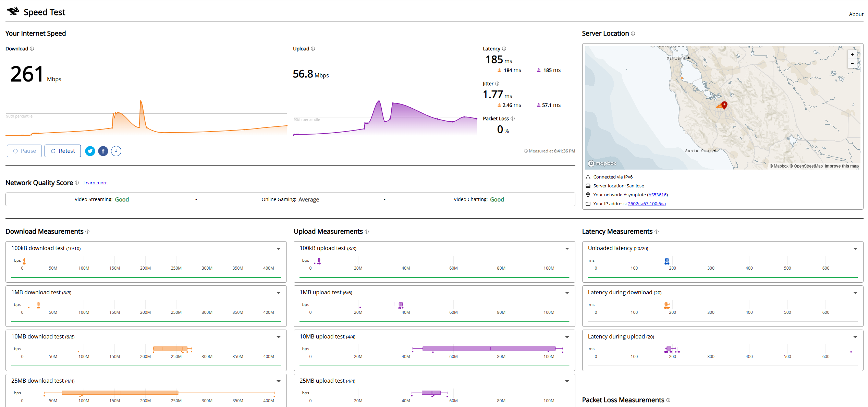
Task: Click the red server location pin on map
Action: point(724,105)
